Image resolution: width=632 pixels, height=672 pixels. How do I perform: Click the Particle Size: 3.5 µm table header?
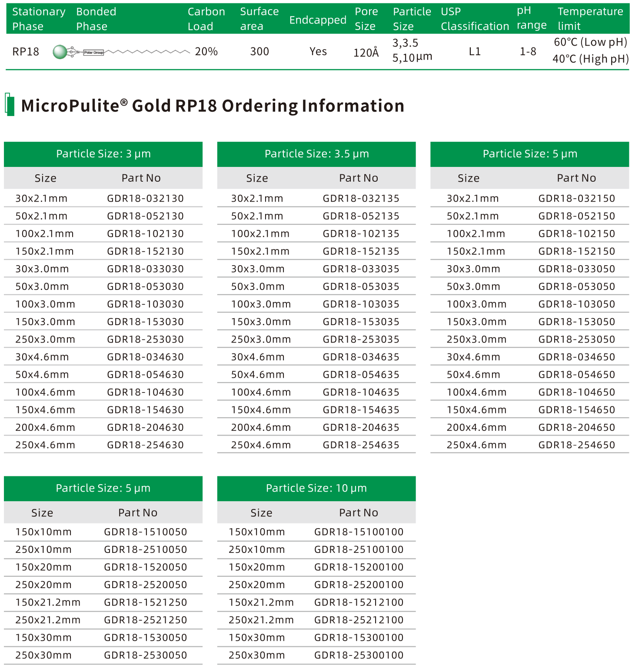pos(316,154)
